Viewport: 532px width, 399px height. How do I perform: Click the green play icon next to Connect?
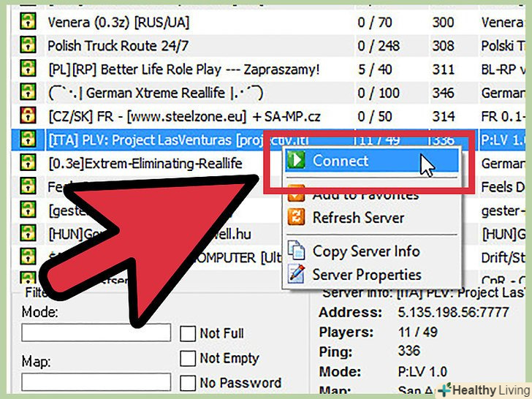[297, 160]
